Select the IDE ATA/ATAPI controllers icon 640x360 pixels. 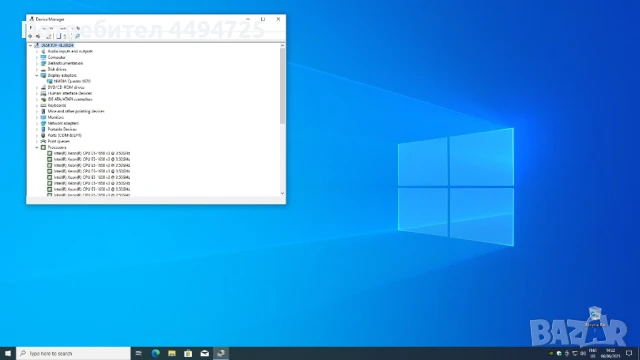pyautogui.click(x=43, y=99)
